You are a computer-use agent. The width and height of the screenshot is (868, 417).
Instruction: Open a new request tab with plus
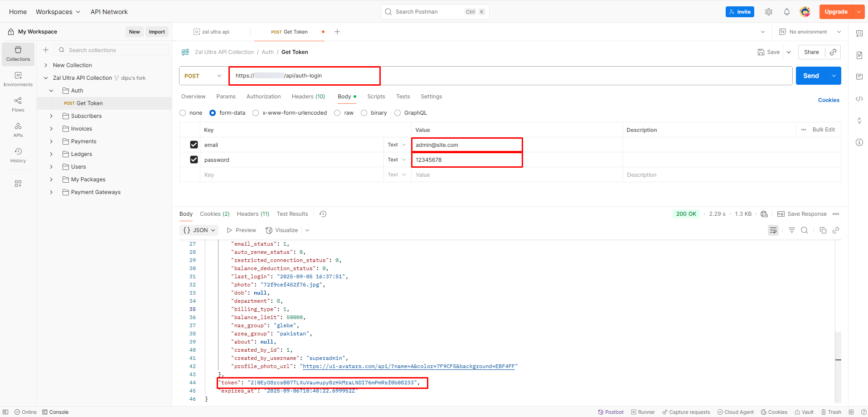pos(337,32)
